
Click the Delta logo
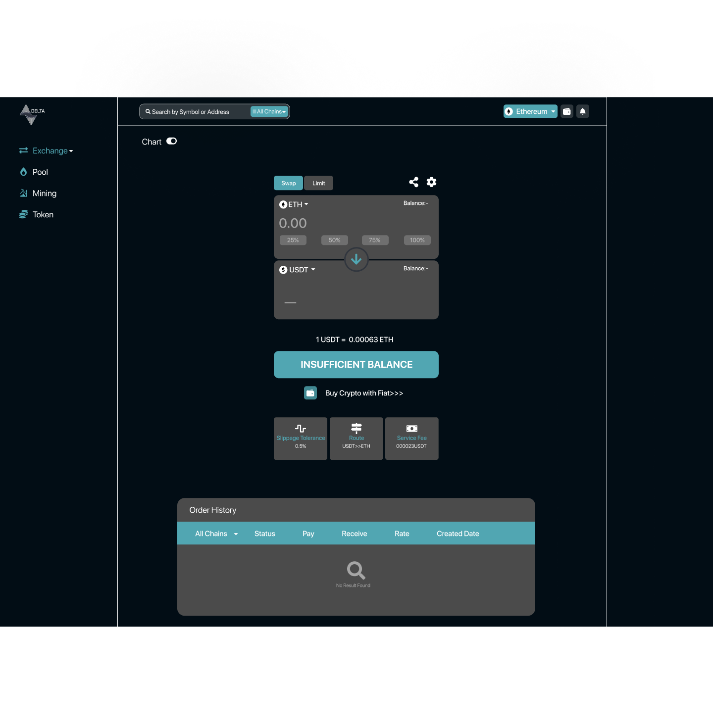32,114
